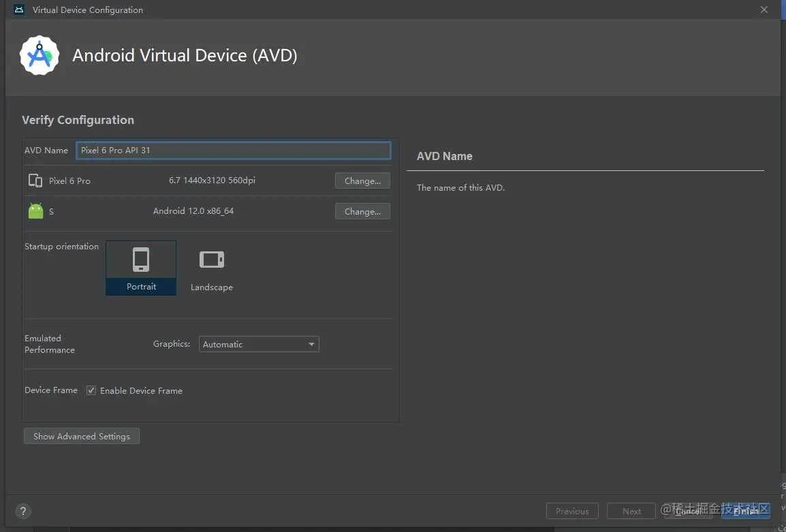786x532 pixels.
Task: Click the 'AVD Name' heading in help panel
Action: (445, 156)
